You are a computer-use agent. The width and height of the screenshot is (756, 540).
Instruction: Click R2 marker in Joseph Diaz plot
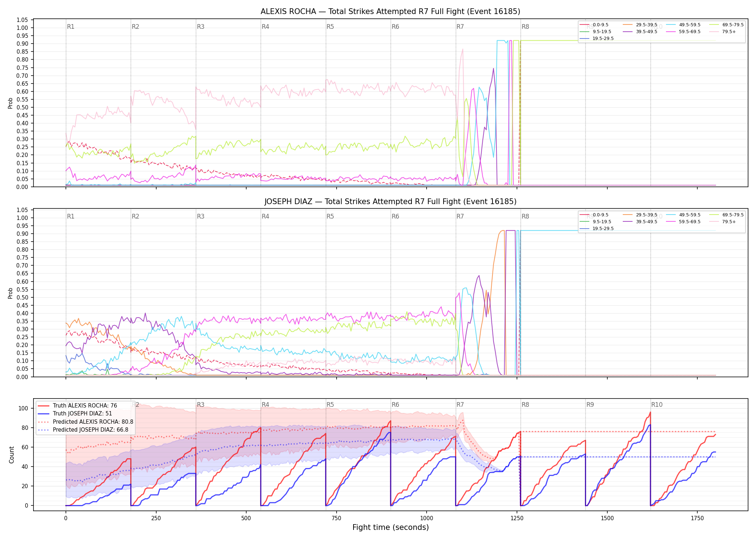[x=135, y=216]
